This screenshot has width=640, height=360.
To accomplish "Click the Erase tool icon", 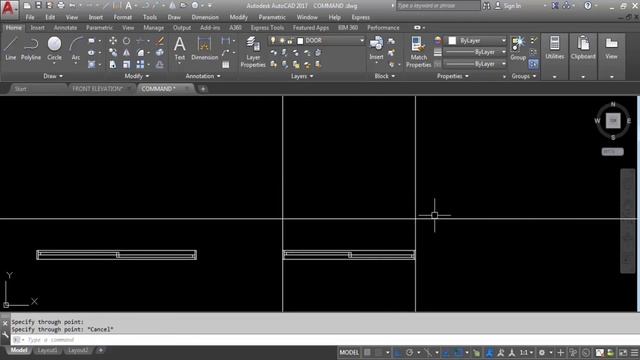I will 160,40.
